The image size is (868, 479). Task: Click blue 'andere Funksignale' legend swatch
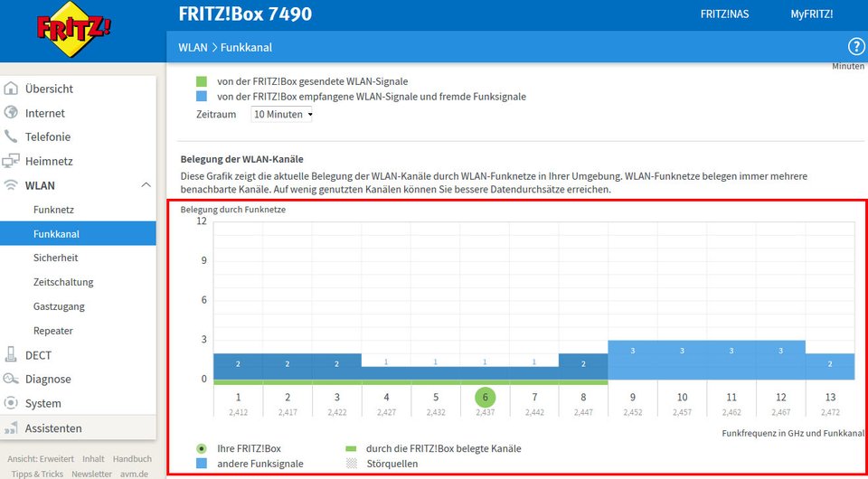202,464
